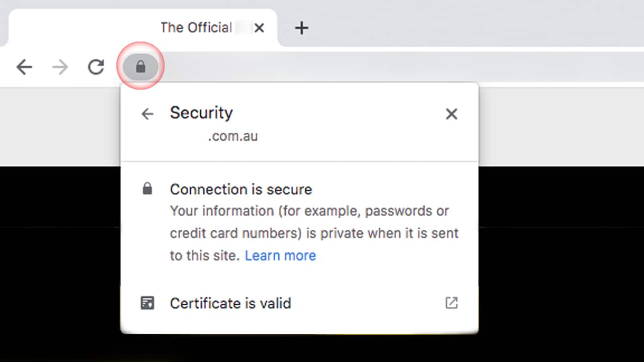This screenshot has width=644, height=362.
Task: Click the '.com.au' domain text
Action: (232, 136)
